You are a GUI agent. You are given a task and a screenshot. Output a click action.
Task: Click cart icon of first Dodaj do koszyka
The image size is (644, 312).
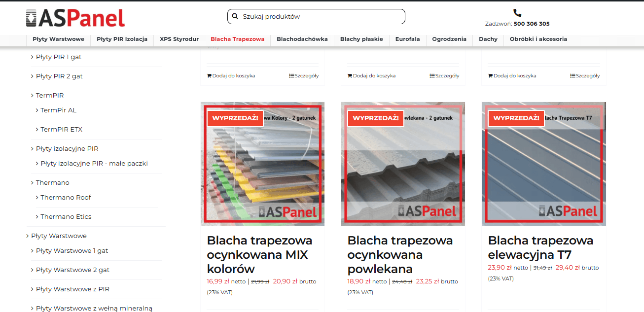click(x=209, y=76)
